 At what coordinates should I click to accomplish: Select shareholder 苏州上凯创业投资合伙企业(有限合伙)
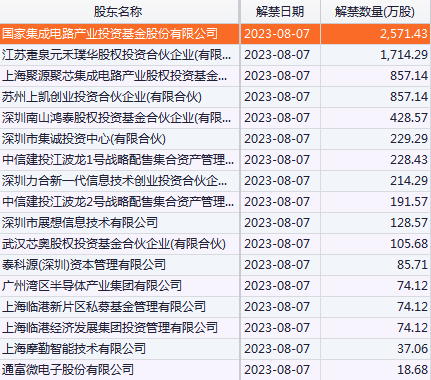click(102, 97)
